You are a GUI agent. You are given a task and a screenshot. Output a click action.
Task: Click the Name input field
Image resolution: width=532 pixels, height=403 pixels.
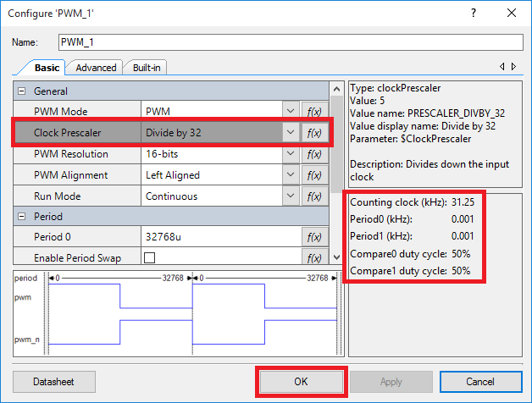(x=291, y=42)
